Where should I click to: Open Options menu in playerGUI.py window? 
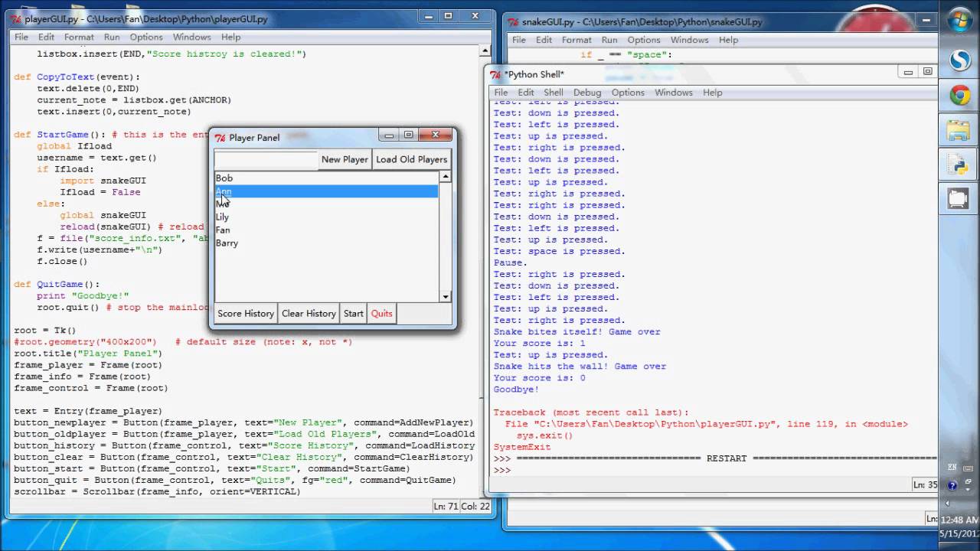(146, 37)
